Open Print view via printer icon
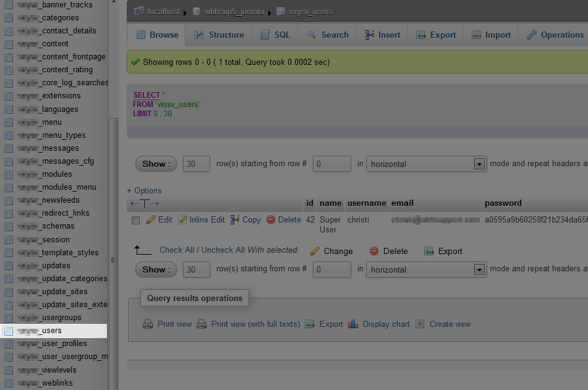 click(148, 324)
